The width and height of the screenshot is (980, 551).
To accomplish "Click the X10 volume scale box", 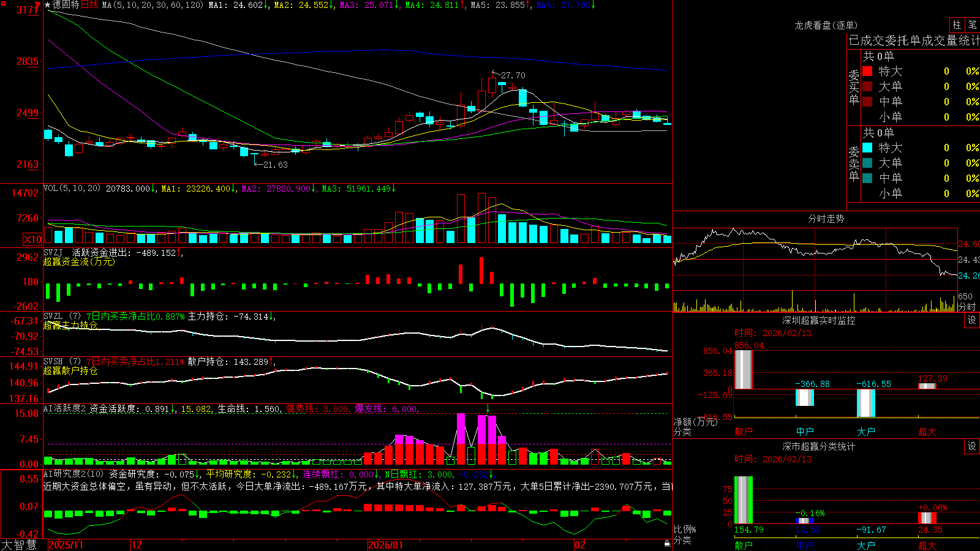I will click(32, 239).
